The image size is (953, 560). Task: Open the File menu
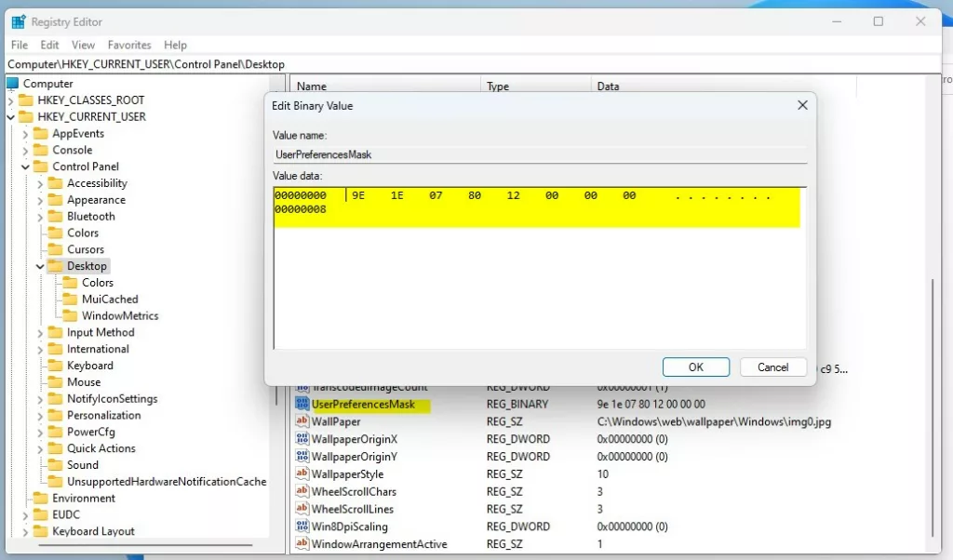20,45
